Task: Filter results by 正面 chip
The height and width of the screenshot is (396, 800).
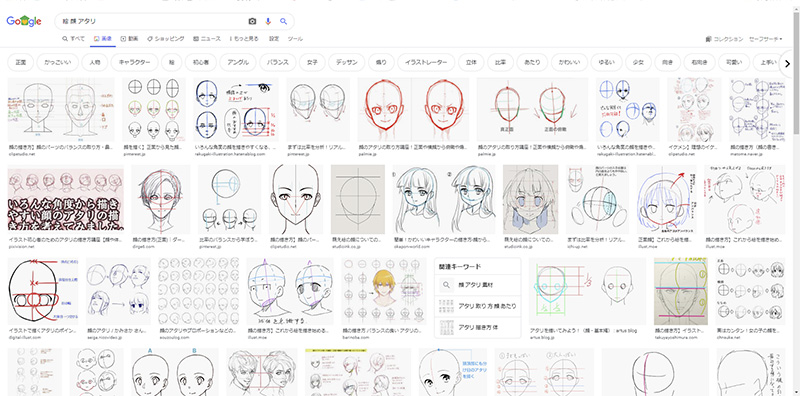Action: [x=20, y=62]
